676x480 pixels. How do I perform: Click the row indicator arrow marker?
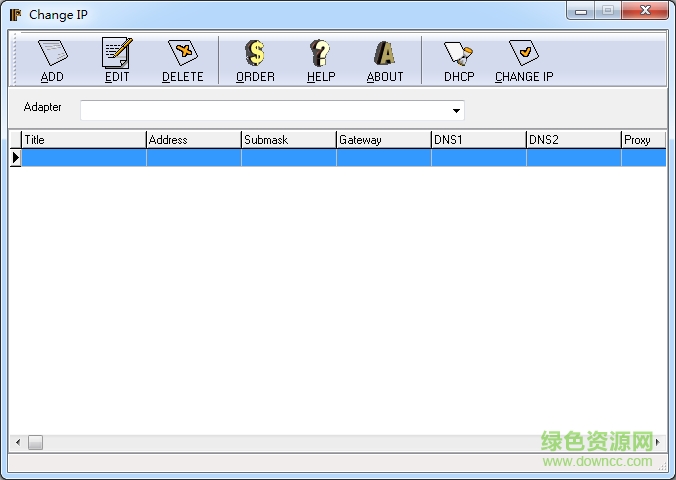point(15,158)
